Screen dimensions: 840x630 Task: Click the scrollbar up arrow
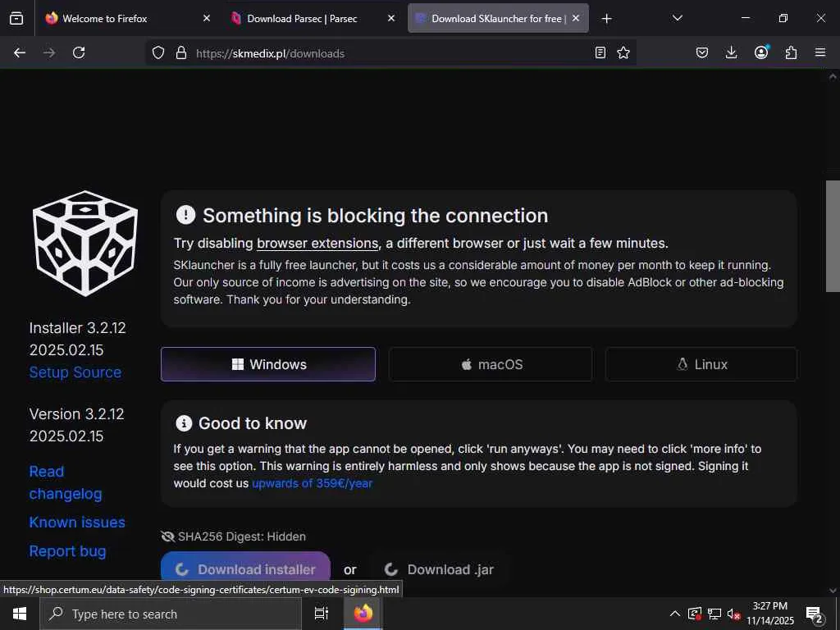coord(833,76)
